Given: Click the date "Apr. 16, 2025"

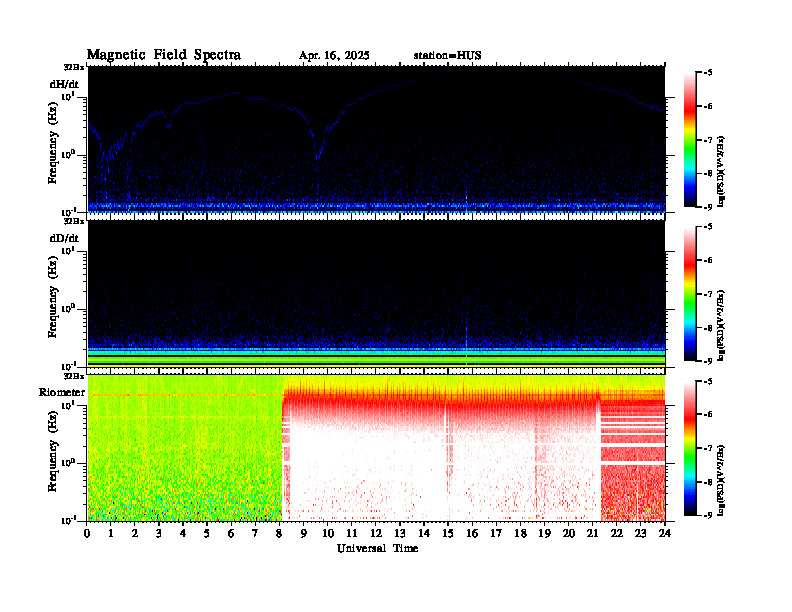Looking at the screenshot, I should point(334,56).
